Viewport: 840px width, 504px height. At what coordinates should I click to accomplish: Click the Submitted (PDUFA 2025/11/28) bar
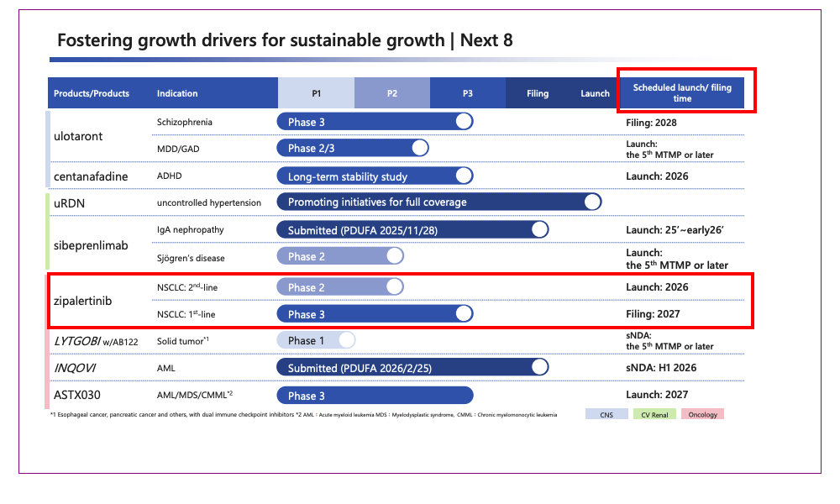tap(412, 229)
